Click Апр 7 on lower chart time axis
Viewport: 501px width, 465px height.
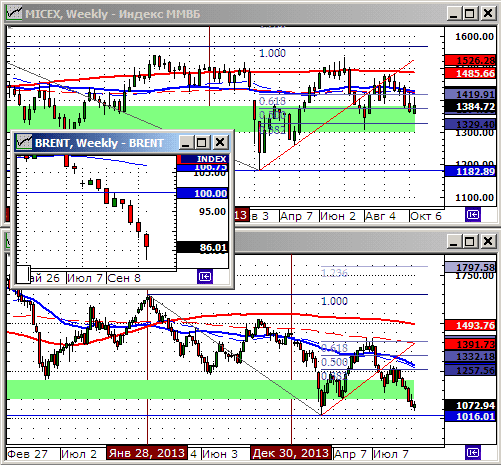[350, 454]
